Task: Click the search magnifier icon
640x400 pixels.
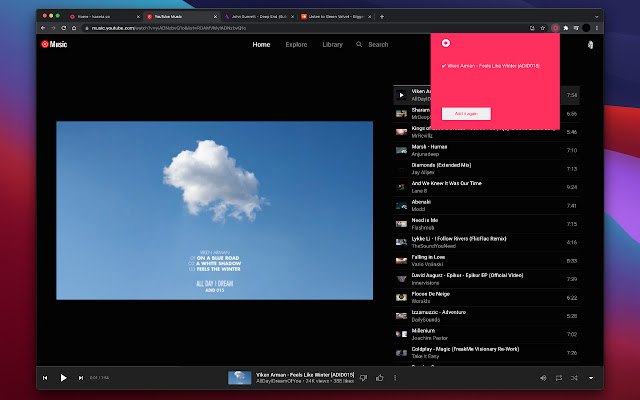Action: click(x=359, y=44)
